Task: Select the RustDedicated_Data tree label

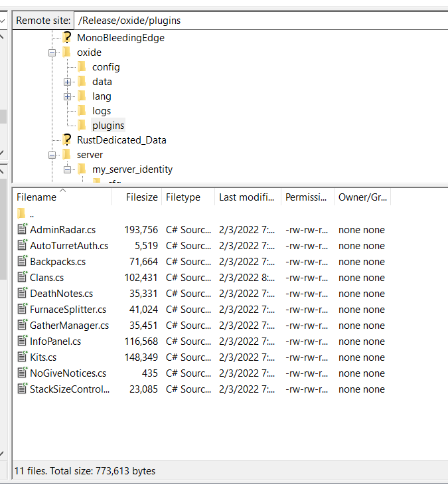Action: coord(121,140)
